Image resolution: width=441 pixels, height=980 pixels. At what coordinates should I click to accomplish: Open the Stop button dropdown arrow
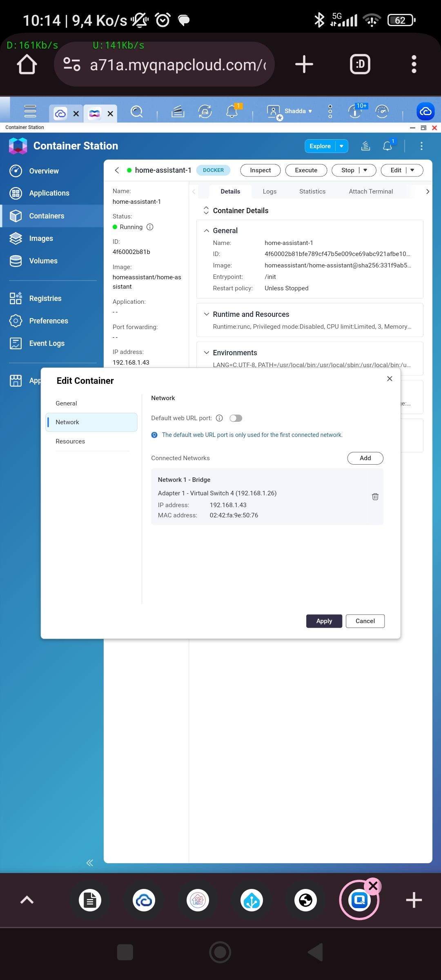pyautogui.click(x=365, y=170)
